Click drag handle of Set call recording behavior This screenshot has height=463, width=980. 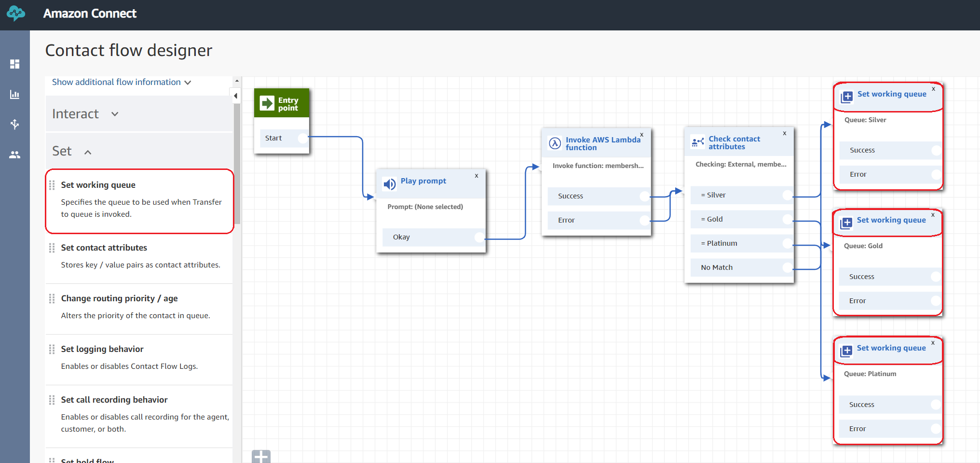click(52, 400)
